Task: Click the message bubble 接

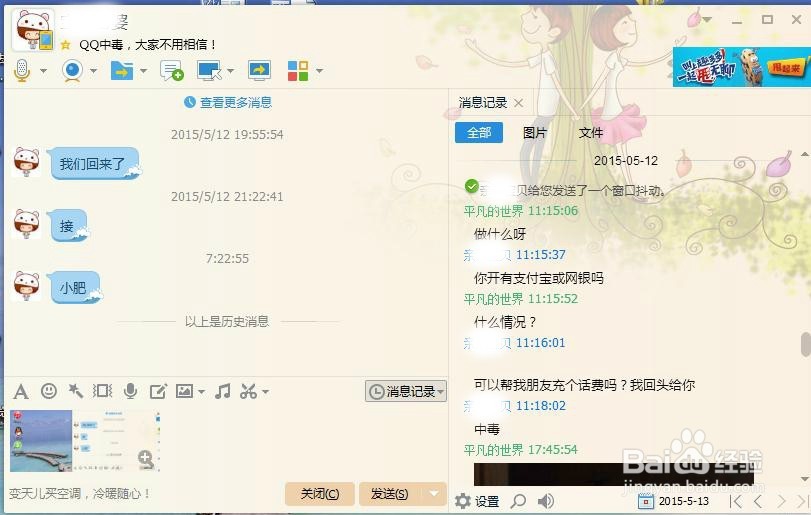Action: point(68,226)
